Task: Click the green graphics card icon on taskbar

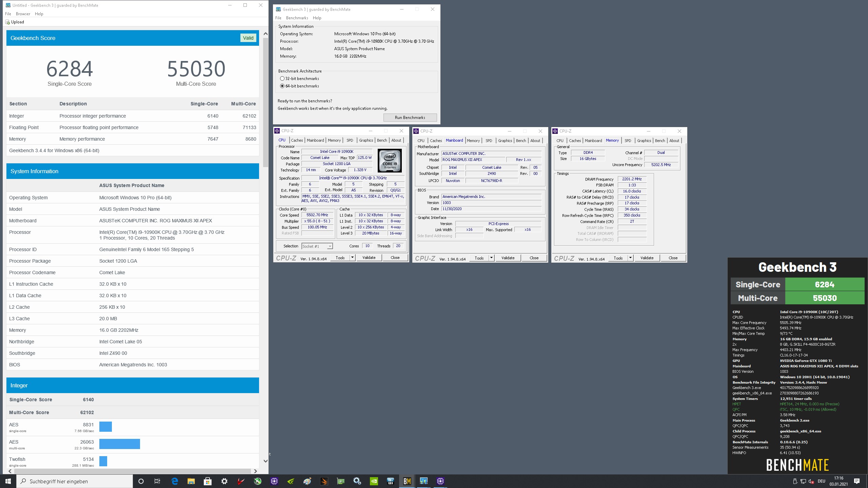Action: coord(340,481)
